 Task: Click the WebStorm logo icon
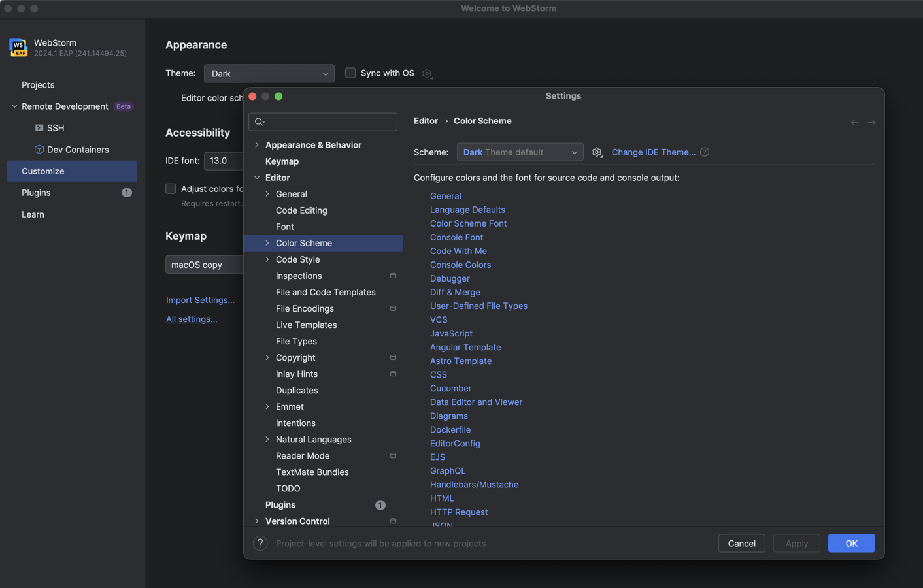18,47
